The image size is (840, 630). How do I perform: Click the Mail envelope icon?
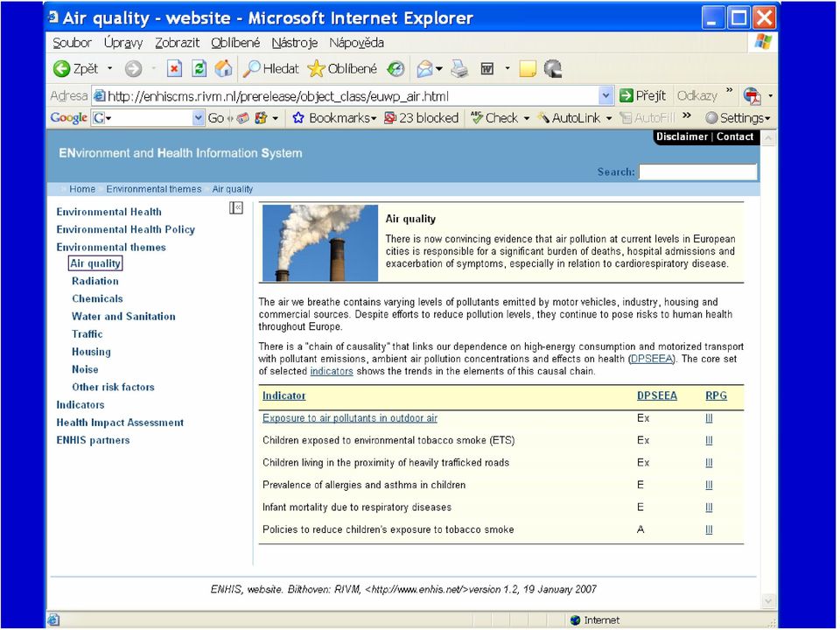click(x=424, y=68)
